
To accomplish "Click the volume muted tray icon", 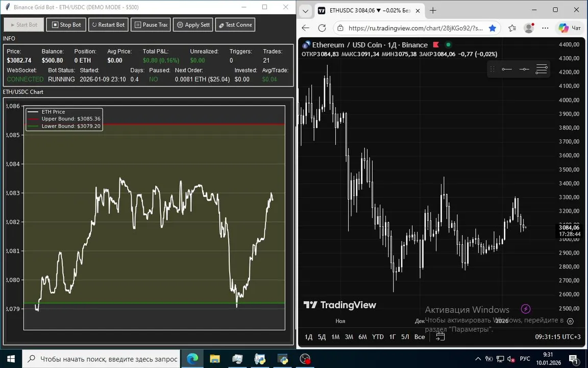I will tap(511, 359).
